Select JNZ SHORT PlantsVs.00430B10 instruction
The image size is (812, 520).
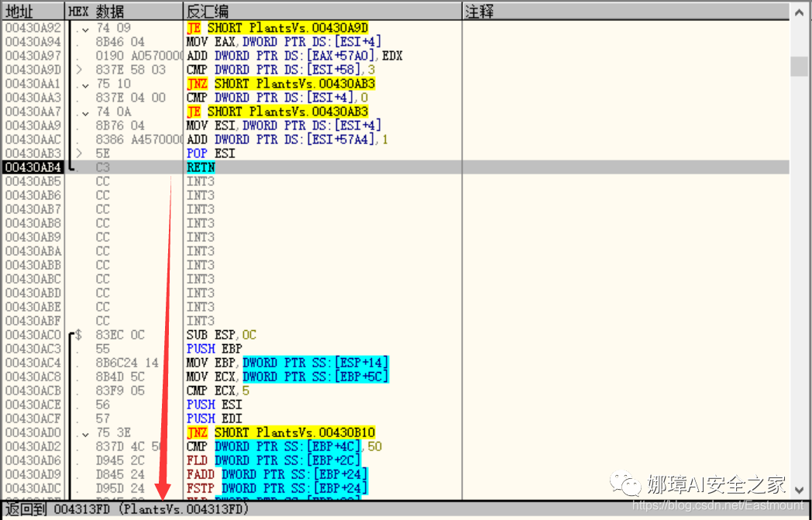click(281, 433)
